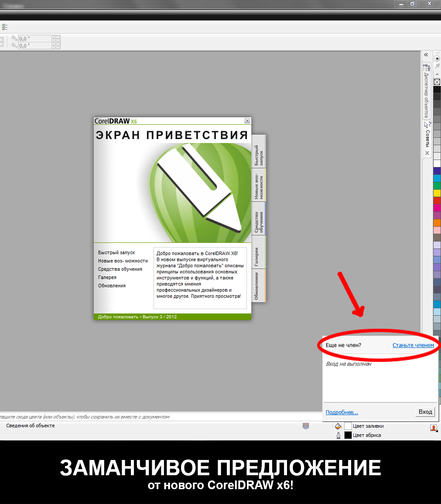The image size is (441, 504).
Task: Click Новые воз- можности in the welcome list
Action: tap(123, 261)
